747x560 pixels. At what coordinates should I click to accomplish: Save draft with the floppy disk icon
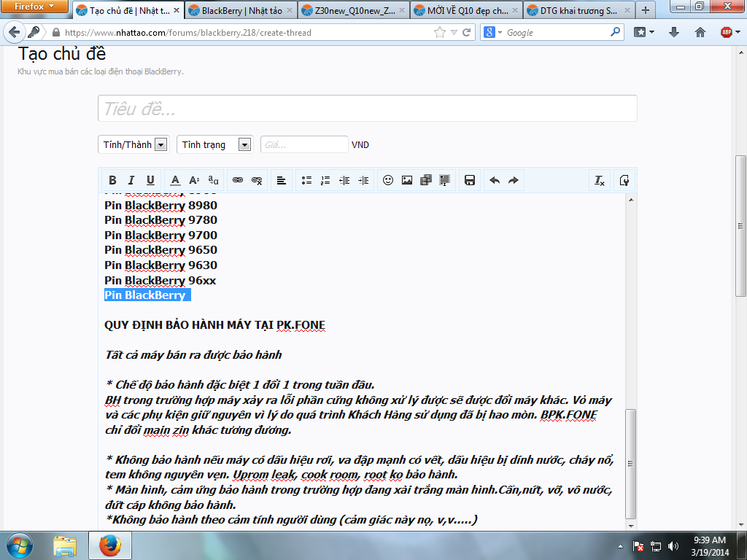(470, 180)
